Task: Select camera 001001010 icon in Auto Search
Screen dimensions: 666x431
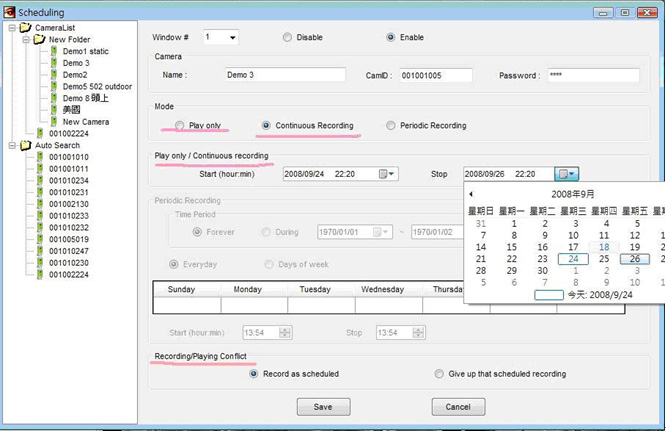Action: [40, 157]
